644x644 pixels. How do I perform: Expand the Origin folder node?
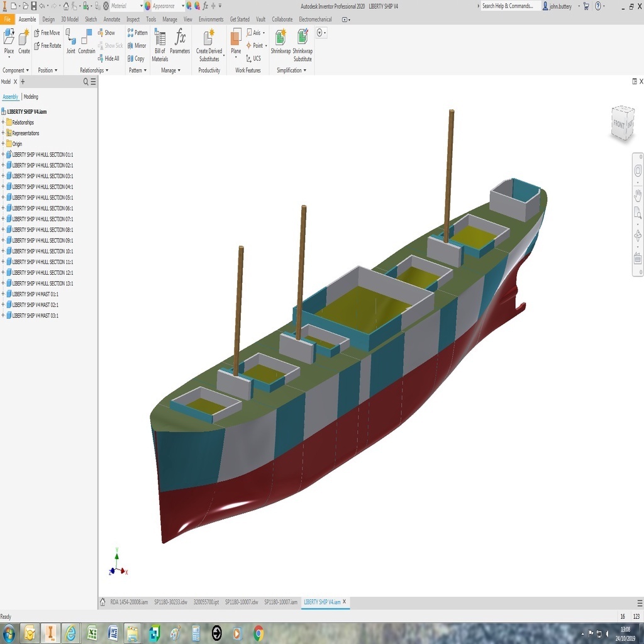click(x=3, y=143)
